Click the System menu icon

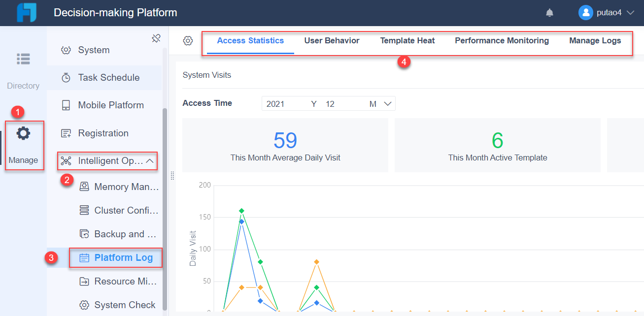[x=66, y=50]
